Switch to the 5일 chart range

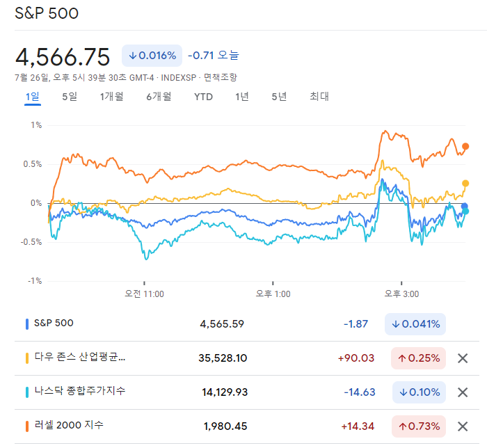[x=70, y=97]
